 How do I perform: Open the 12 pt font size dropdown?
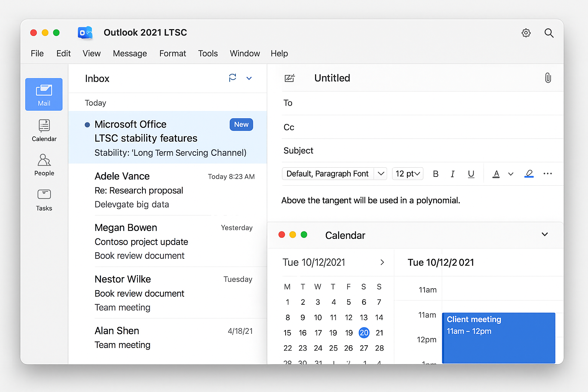pos(407,174)
